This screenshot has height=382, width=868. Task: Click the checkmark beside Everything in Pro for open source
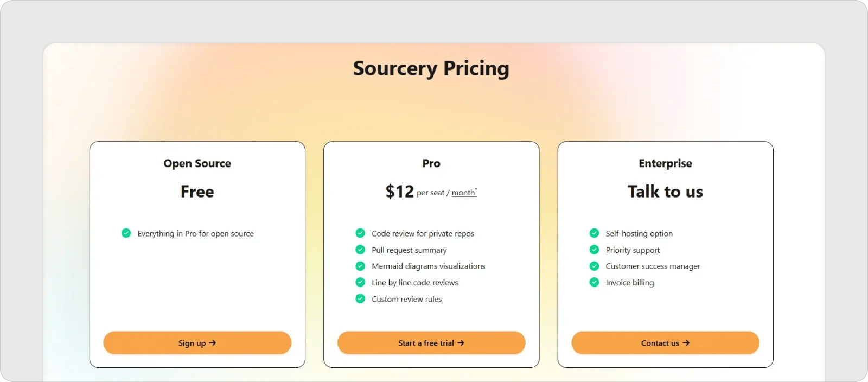[126, 233]
